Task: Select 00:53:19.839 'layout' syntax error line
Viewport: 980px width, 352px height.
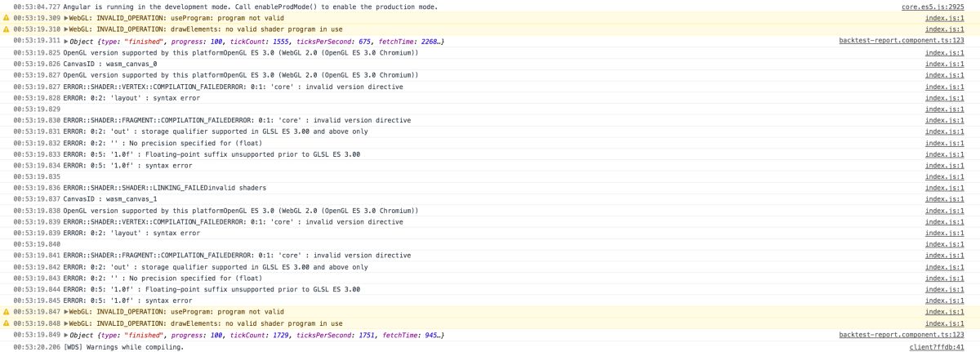Action: pos(131,233)
